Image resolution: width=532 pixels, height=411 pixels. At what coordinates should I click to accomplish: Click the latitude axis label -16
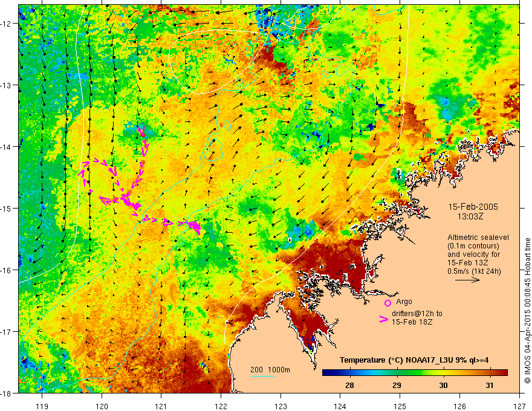(x=7, y=270)
